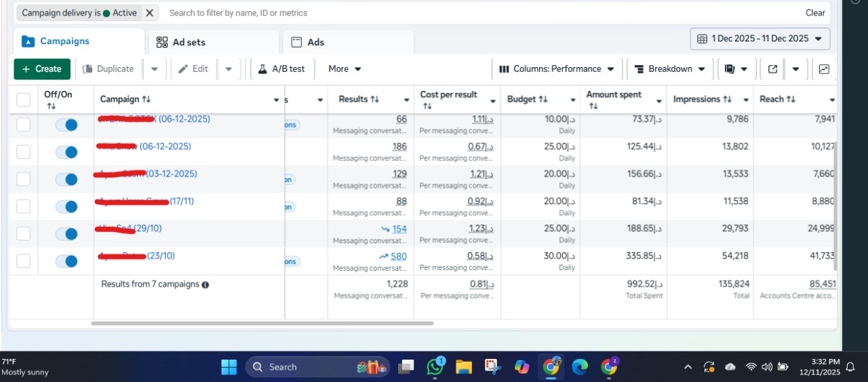
Task: Click the calendar icon in the date range
Action: pyautogui.click(x=702, y=39)
